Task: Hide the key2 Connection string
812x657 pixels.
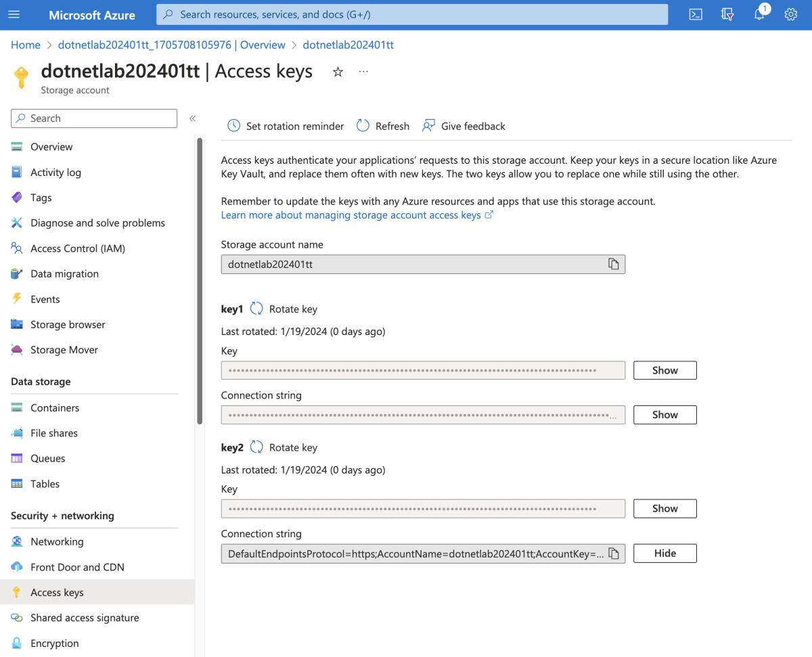Action: pyautogui.click(x=664, y=553)
